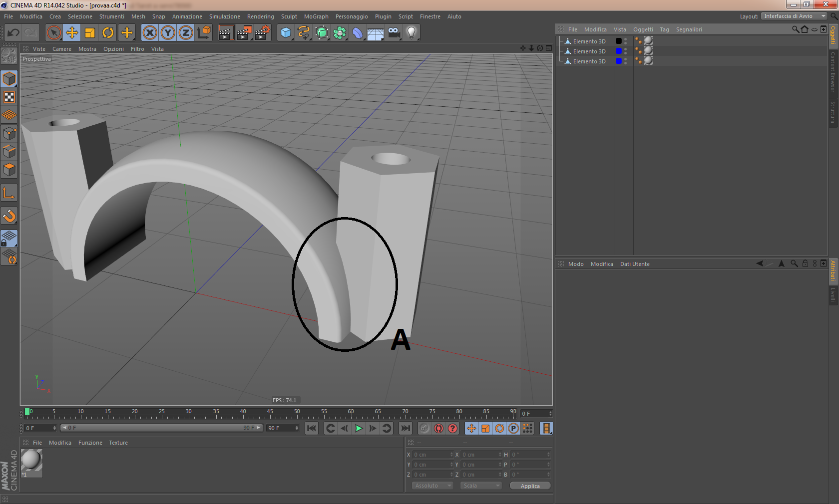Image resolution: width=839 pixels, height=504 pixels.
Task: Open the render settings clapperboard with gear
Action: click(x=262, y=33)
